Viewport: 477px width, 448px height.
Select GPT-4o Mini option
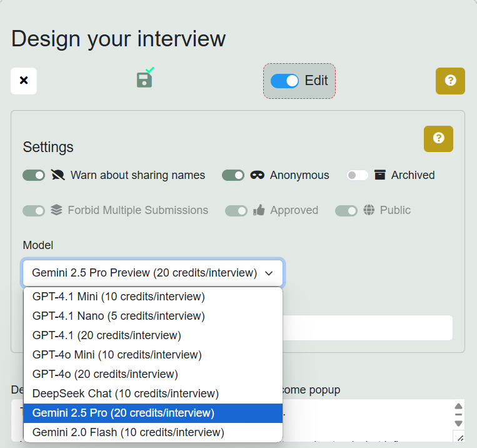[x=117, y=355]
